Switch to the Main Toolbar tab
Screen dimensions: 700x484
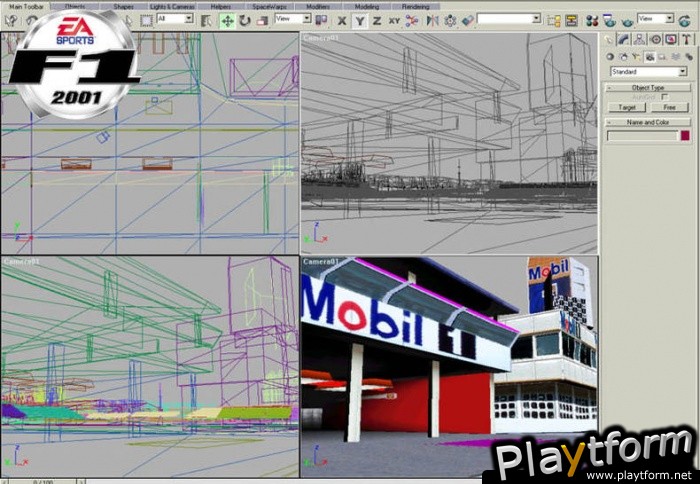pos(26,6)
